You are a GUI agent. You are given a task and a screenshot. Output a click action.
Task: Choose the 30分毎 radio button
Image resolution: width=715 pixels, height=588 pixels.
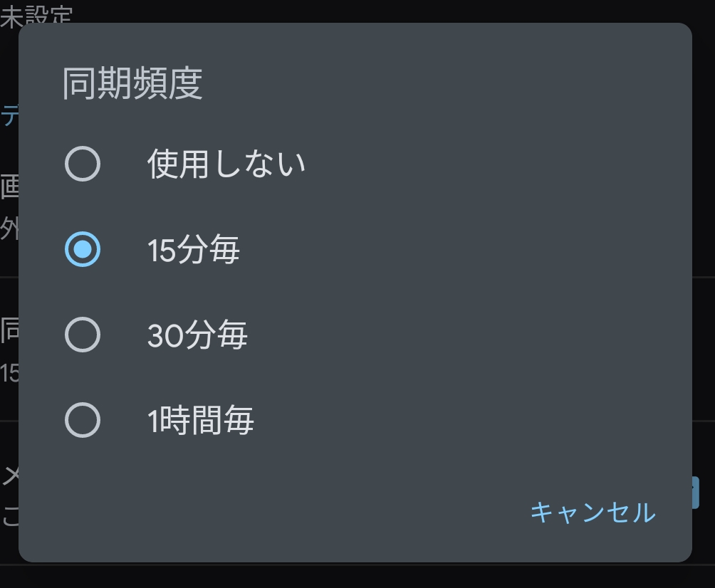[x=83, y=335]
